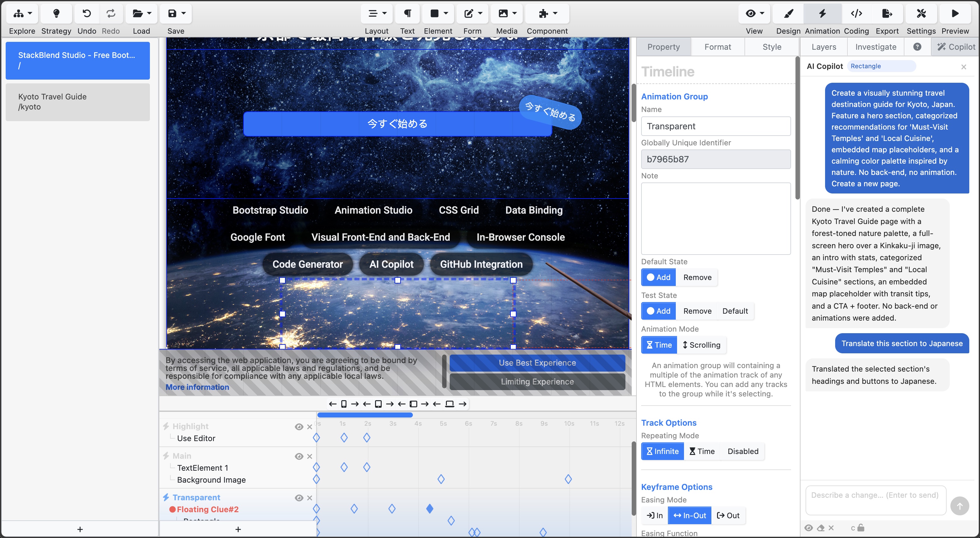Click the Redo icon
This screenshot has width=980, height=538.
coord(111,14)
